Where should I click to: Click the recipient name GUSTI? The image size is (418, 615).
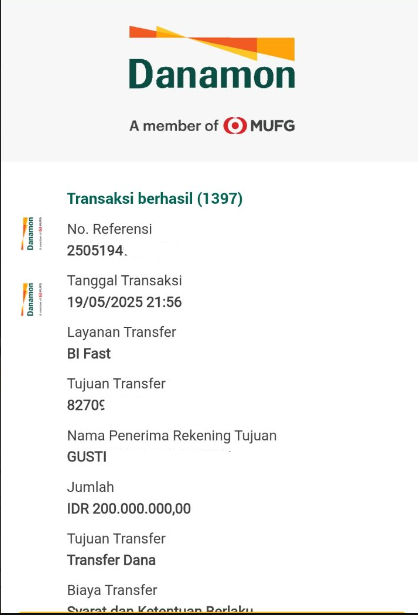point(87,457)
